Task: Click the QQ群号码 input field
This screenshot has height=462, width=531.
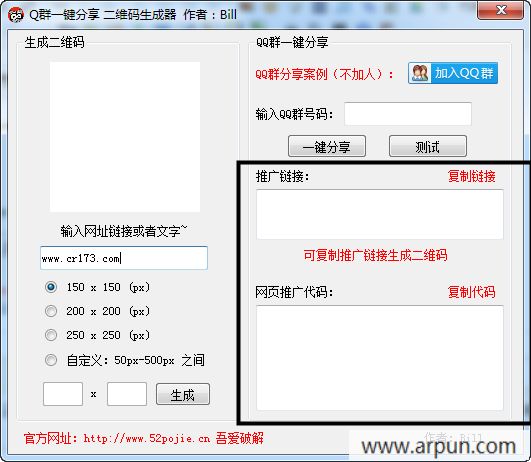Action: pyautogui.click(x=408, y=114)
